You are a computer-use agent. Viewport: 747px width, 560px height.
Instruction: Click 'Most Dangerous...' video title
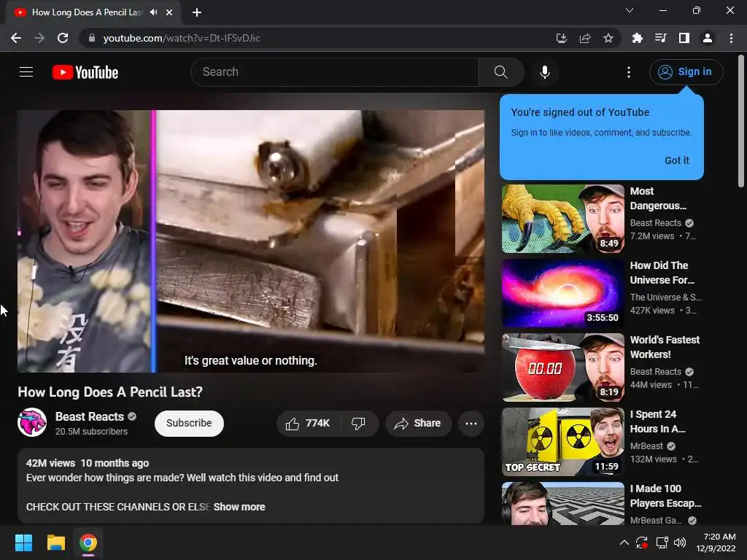click(658, 198)
